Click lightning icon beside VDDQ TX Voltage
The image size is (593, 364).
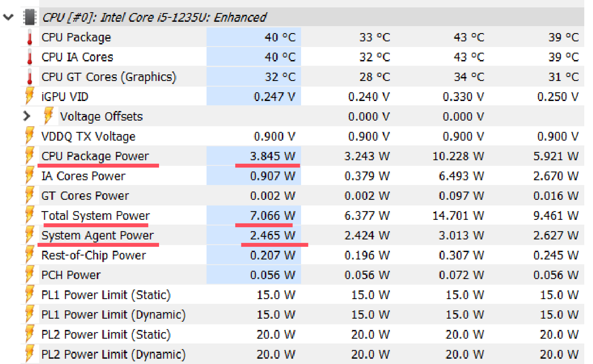point(30,136)
